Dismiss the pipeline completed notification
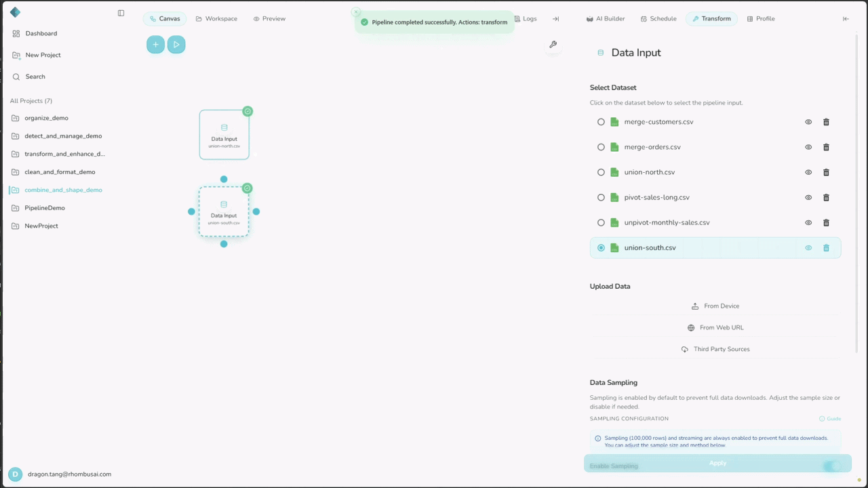The image size is (868, 488). 356,12
